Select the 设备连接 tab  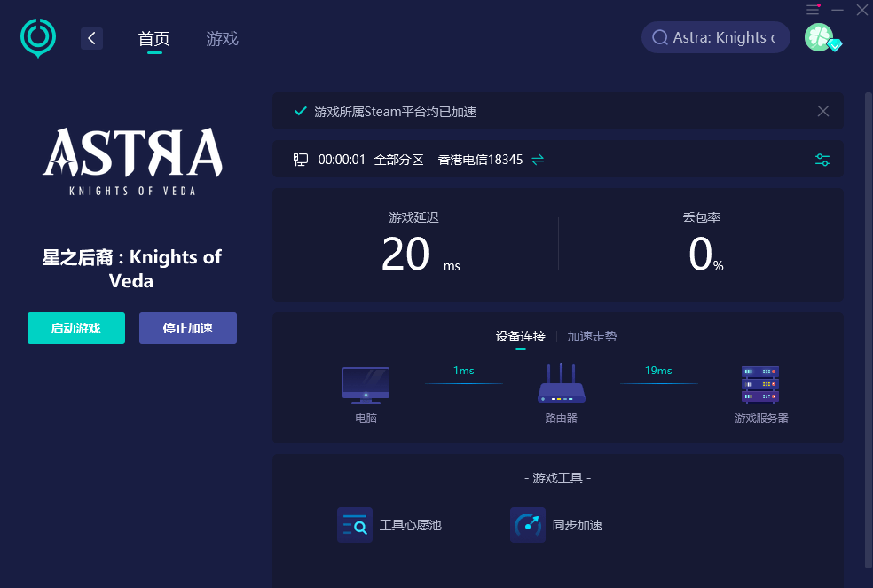click(x=521, y=336)
